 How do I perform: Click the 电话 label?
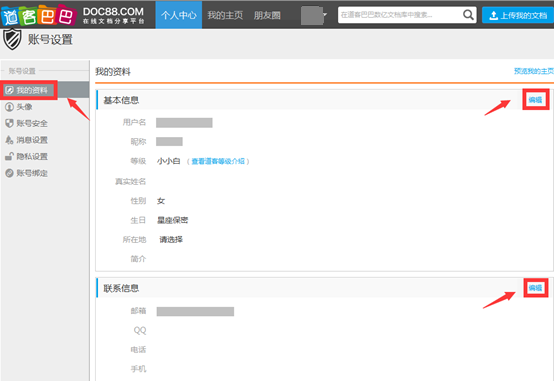click(x=138, y=350)
